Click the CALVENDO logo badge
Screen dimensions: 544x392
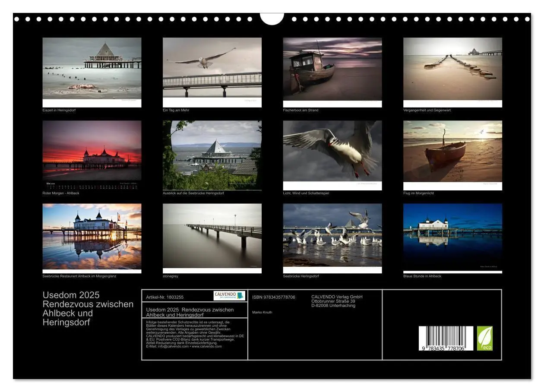tap(229, 296)
